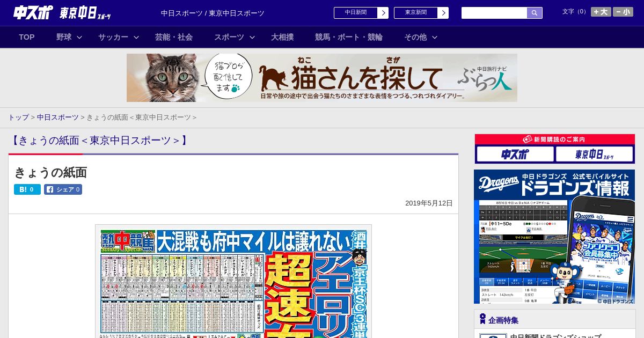Click the magnifier search button
This screenshot has height=338, width=644.
tap(535, 13)
